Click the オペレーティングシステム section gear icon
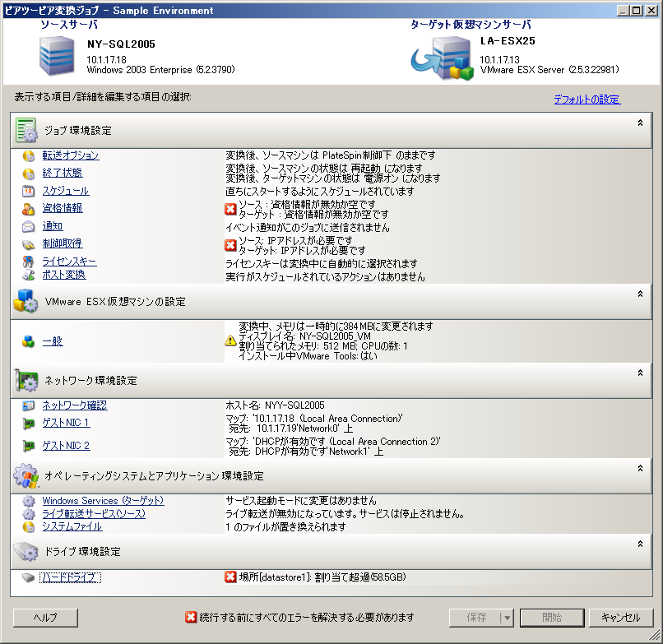This screenshot has height=644, width=663. (25, 475)
